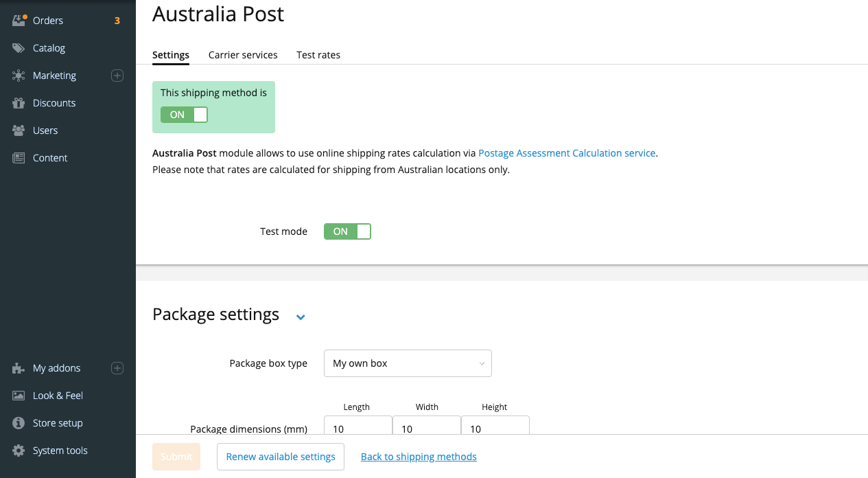Disable the Test mode switch
868x478 pixels.
point(347,231)
